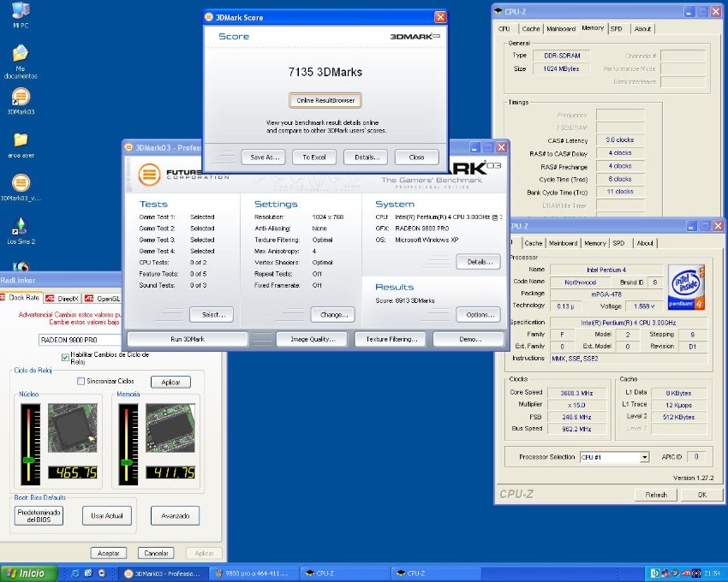Open the Mi PC desktop icon
Viewport: 728px width, 582px height.
pos(21,12)
